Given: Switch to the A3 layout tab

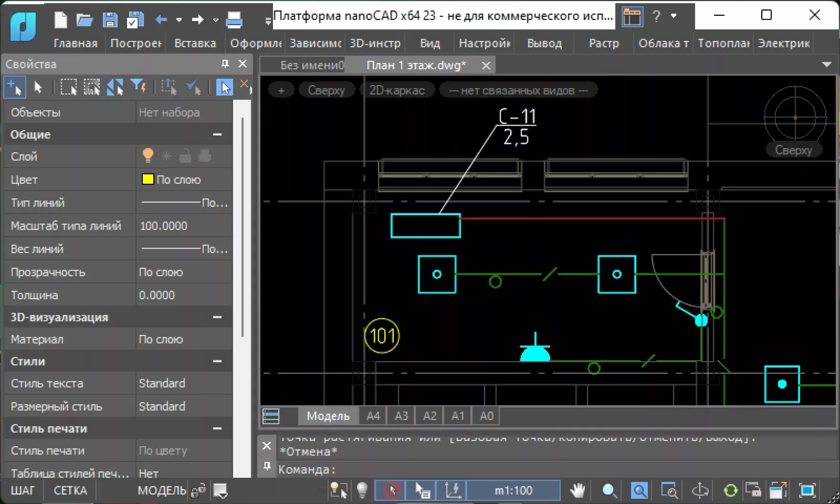Looking at the screenshot, I should coord(400,416).
